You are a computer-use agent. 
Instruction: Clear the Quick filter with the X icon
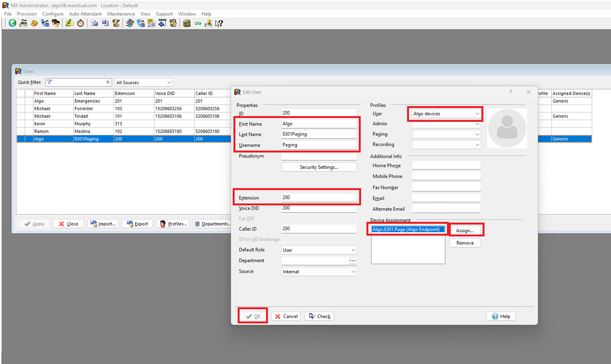click(x=108, y=82)
